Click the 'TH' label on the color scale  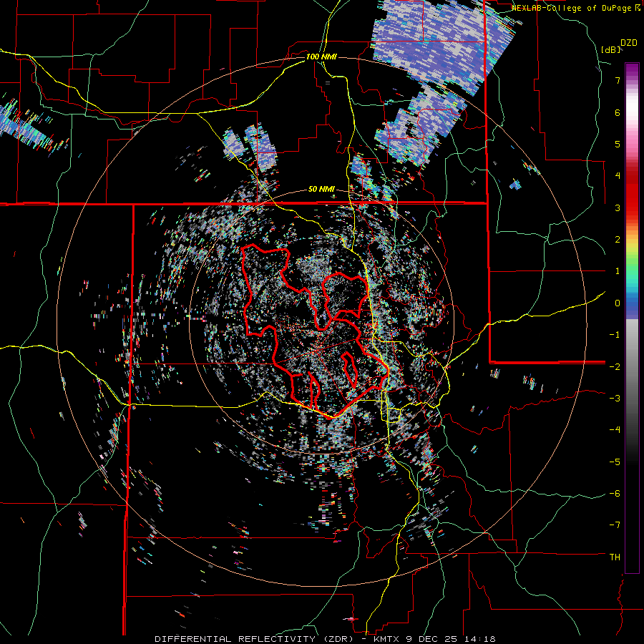coord(615,557)
